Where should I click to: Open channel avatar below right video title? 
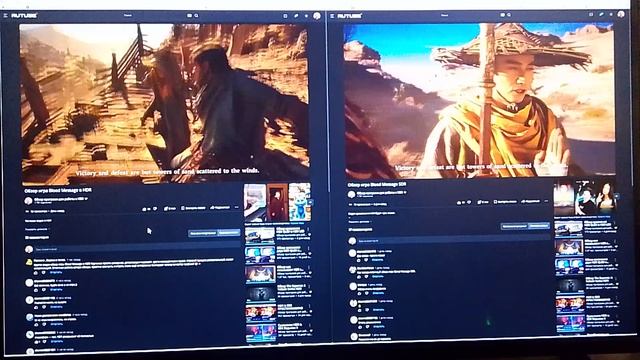coord(351,194)
